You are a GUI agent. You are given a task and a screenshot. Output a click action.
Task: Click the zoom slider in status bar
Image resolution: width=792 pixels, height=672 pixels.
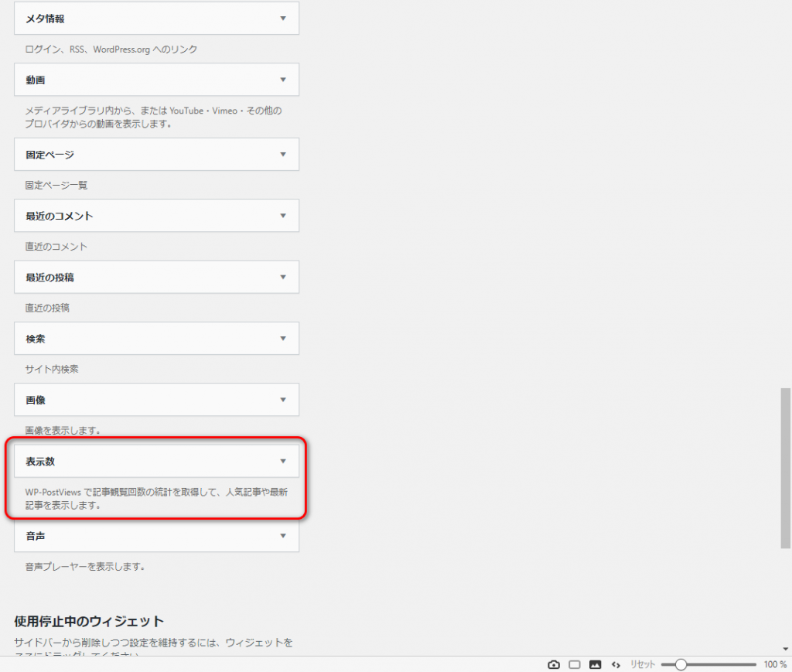pos(681,664)
